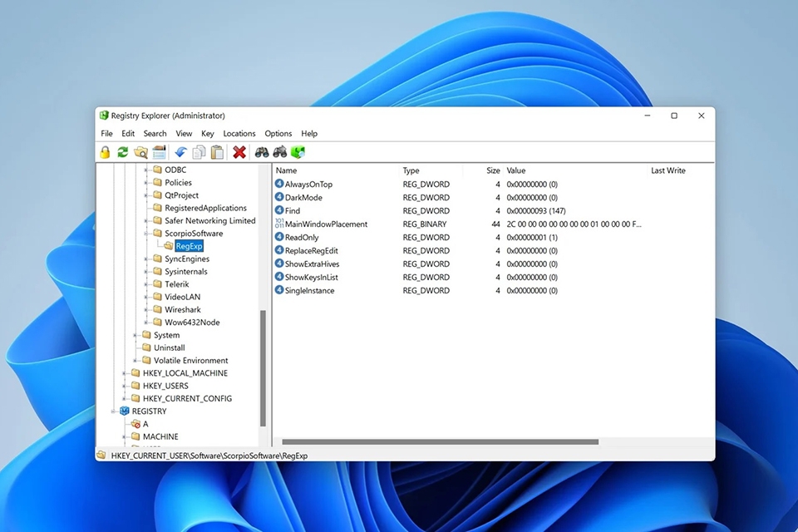Click the green refresh arrows icon
Viewport: 798px width, 532px height.
[x=123, y=152]
